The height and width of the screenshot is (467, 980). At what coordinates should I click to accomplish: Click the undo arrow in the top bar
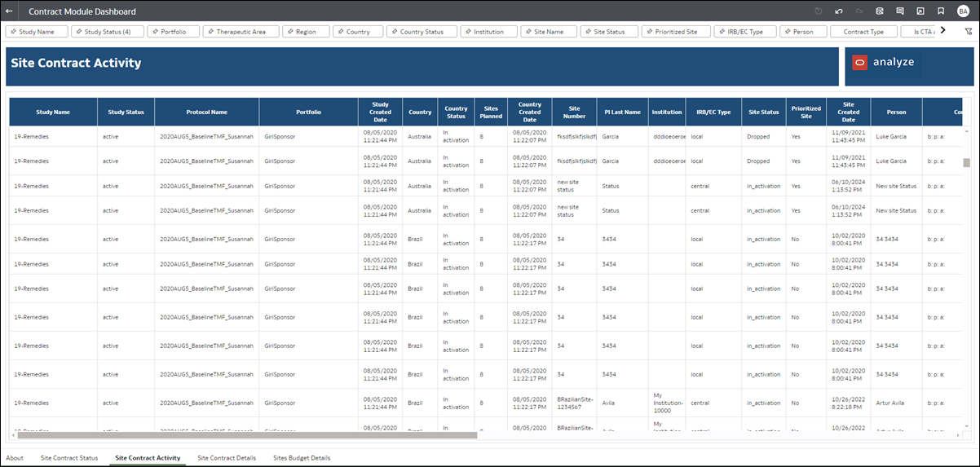pyautogui.click(x=839, y=11)
